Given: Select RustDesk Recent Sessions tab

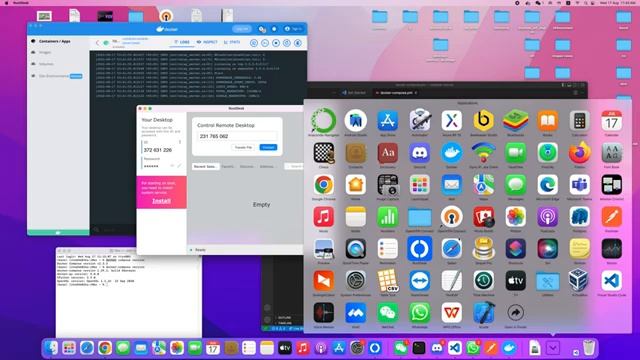Looking at the screenshot, I should point(205,167).
